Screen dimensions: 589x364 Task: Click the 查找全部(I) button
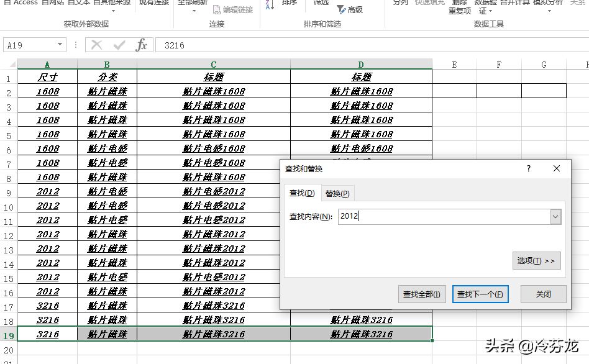tap(422, 294)
